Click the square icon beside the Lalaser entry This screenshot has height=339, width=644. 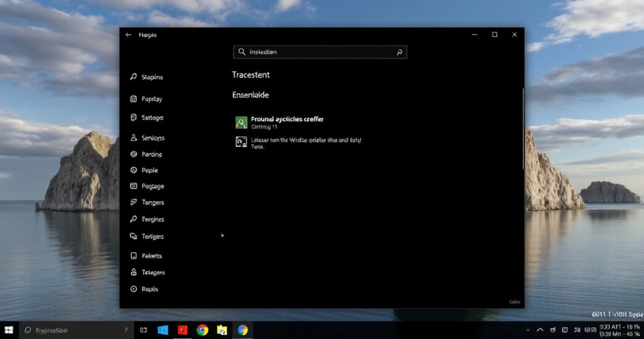pyautogui.click(x=241, y=142)
